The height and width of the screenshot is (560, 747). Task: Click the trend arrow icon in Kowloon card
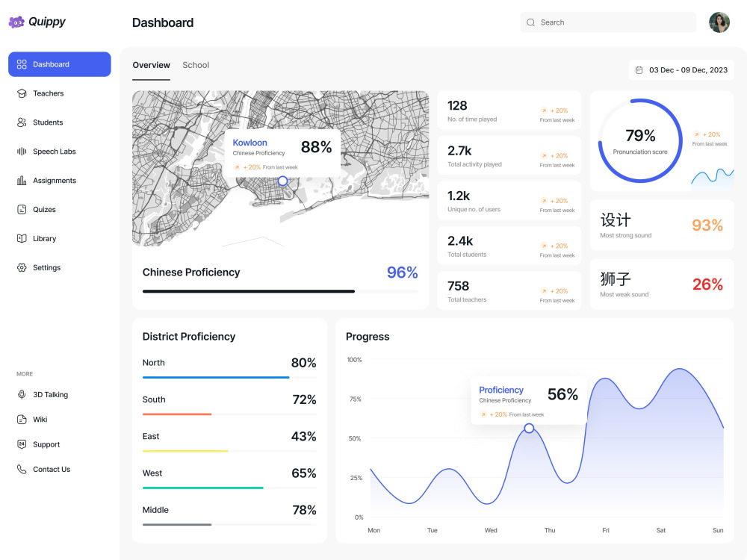tap(237, 167)
